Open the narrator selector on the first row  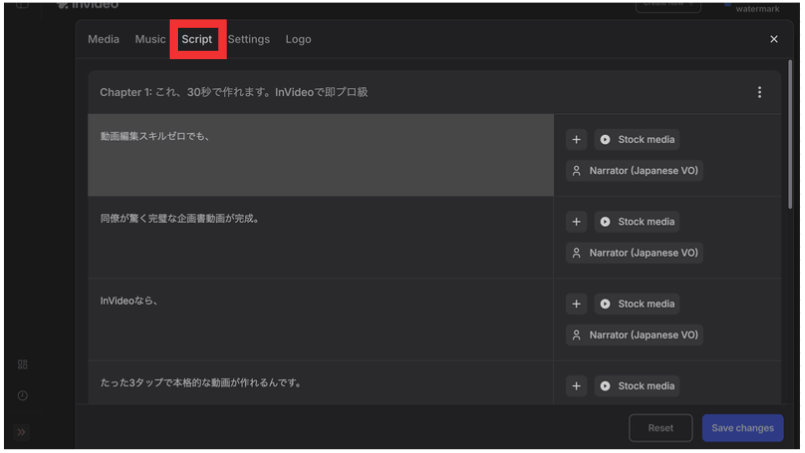634,171
